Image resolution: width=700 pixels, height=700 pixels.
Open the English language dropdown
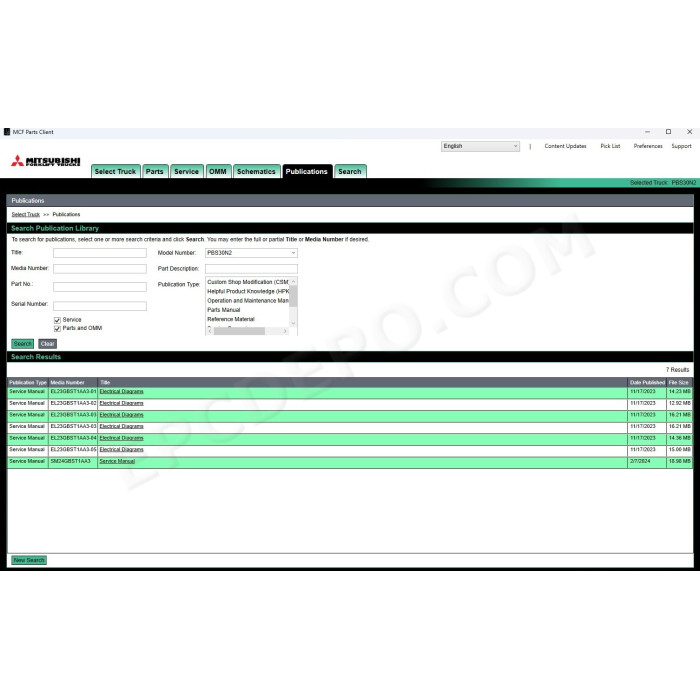pyautogui.click(x=480, y=146)
